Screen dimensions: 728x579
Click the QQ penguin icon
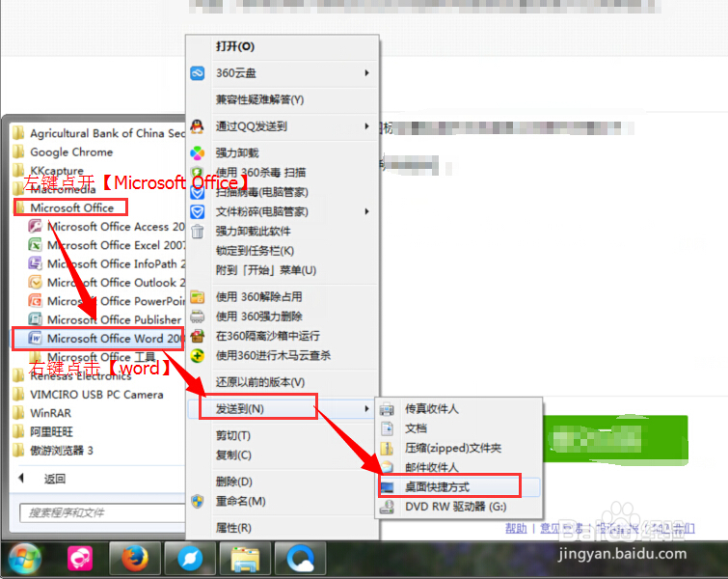coord(198,125)
